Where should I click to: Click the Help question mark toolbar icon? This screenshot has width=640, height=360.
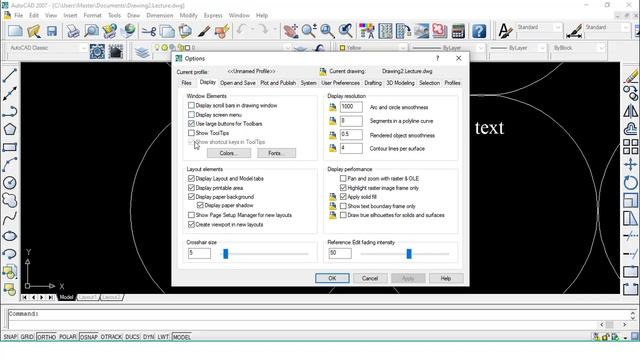coord(479,31)
